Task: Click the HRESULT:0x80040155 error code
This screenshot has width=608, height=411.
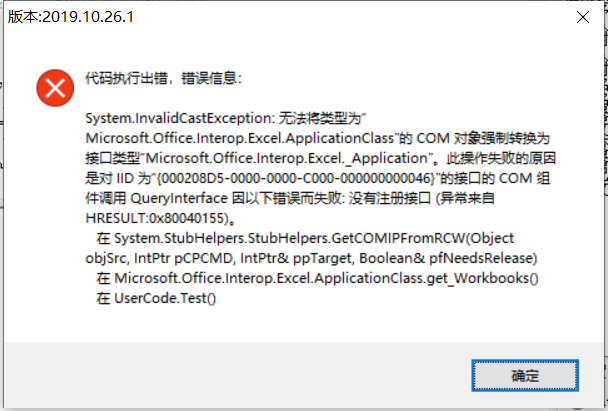Action: pyautogui.click(x=155, y=218)
